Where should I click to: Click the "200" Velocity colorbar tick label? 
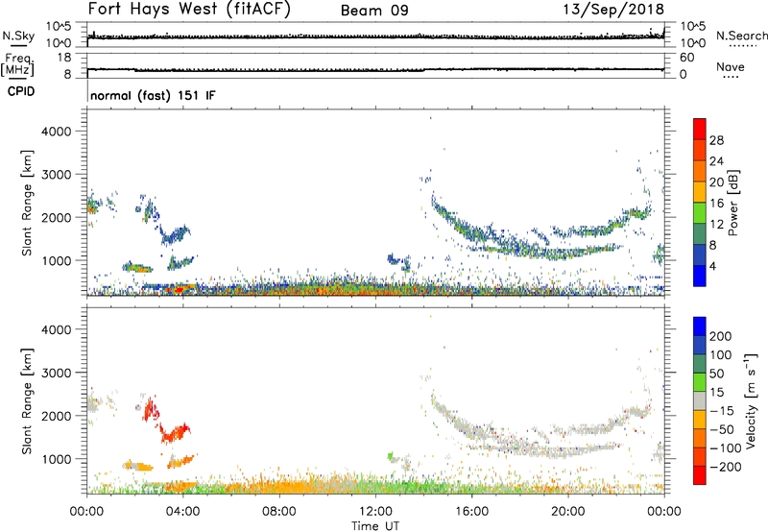721,336
